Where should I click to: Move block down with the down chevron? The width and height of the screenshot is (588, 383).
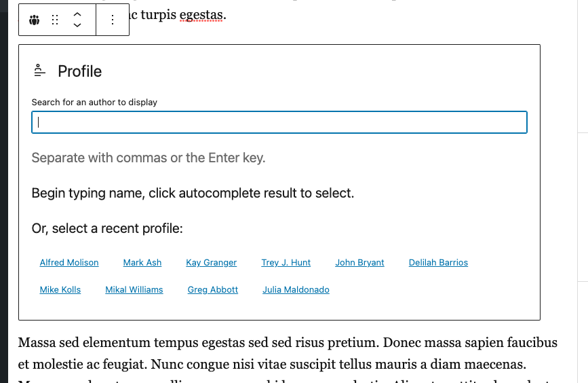77,25
